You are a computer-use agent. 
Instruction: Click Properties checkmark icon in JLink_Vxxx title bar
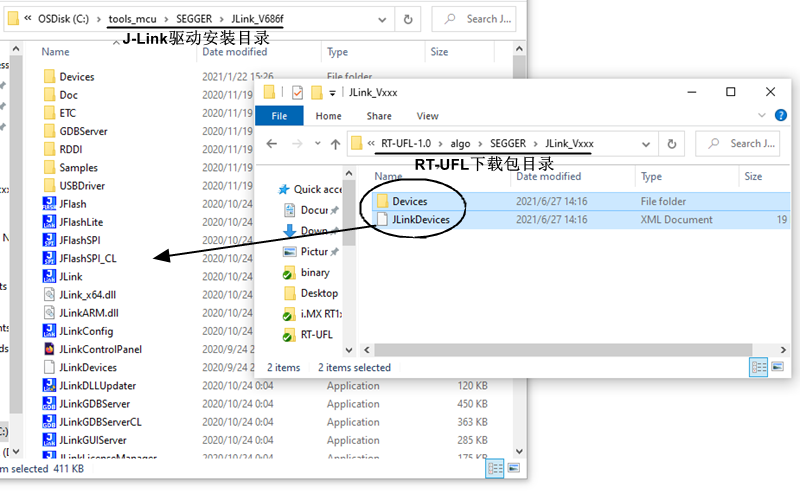(297, 92)
